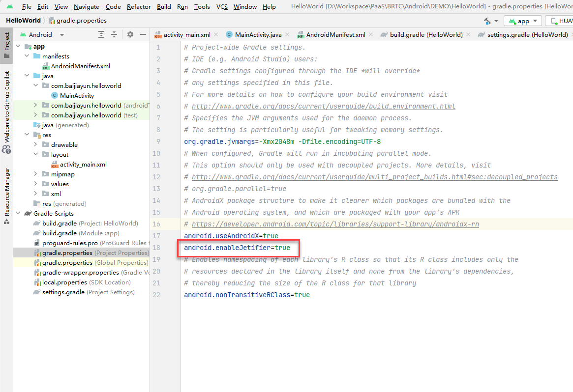Open Project panel gear options
Screen dimensions: 573x392
click(130, 34)
